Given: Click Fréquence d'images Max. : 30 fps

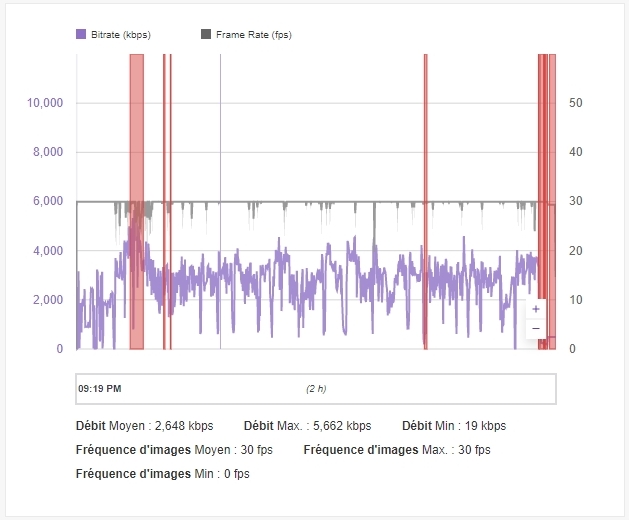Looking at the screenshot, I should click(x=397, y=450).
